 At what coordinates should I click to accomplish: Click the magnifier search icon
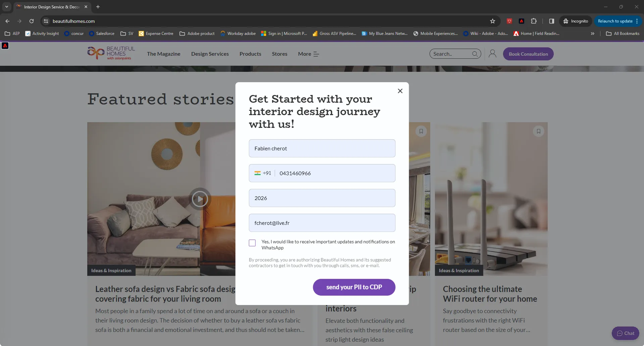(475, 54)
